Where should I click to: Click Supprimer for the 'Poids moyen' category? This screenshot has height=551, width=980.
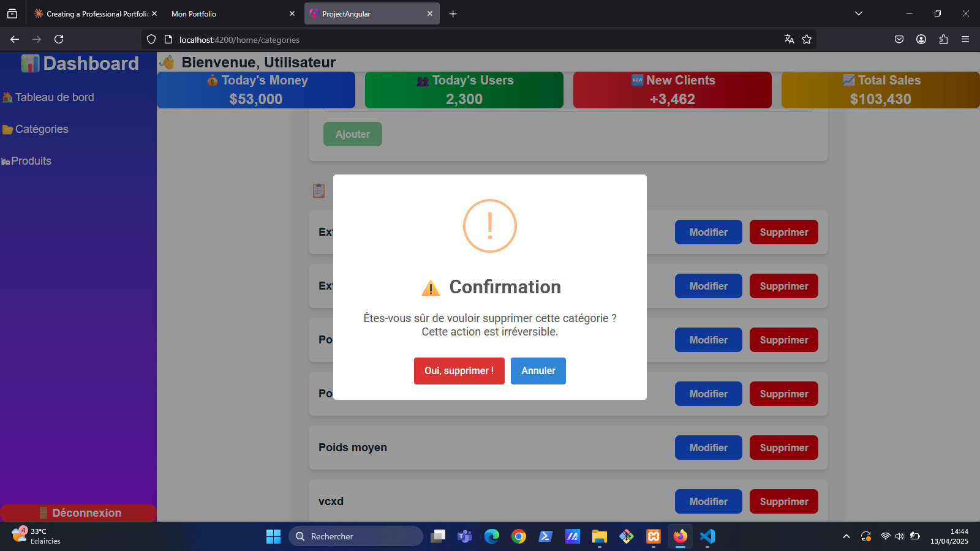[784, 448]
